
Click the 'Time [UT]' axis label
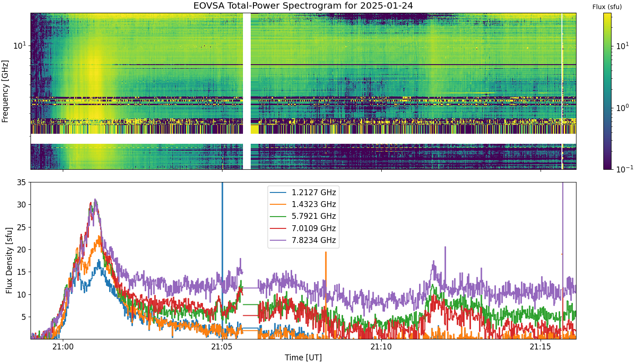pos(303,358)
